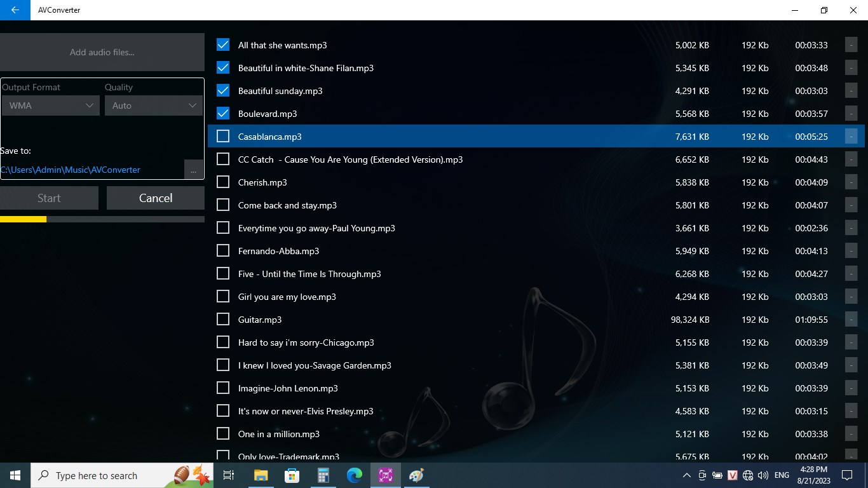
Task: Cancel the conversion in progress
Action: pyautogui.click(x=156, y=198)
